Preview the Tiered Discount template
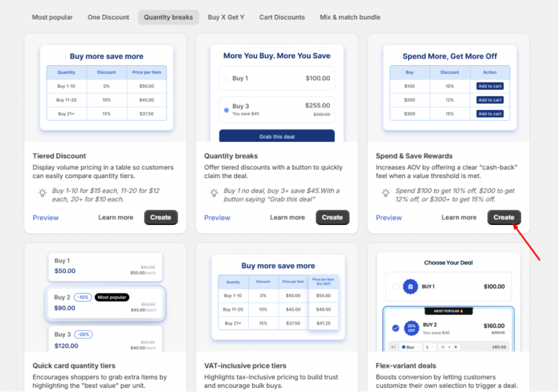 point(46,218)
